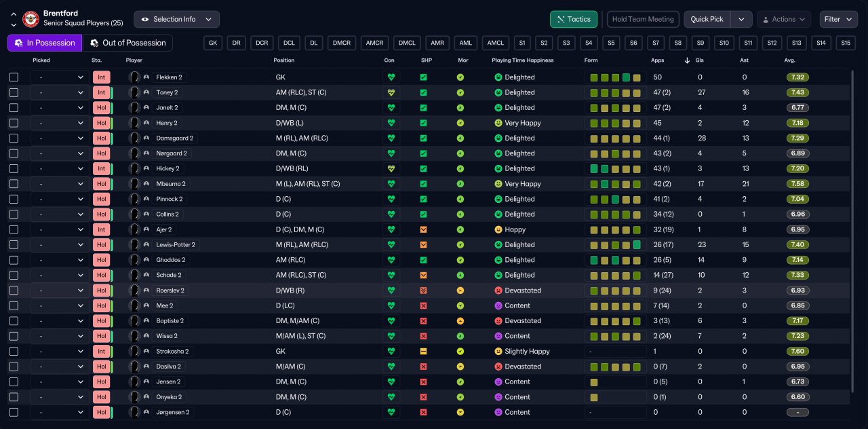The height and width of the screenshot is (429, 868).
Task: Expand the Filter dropdown
Action: pos(838,19)
